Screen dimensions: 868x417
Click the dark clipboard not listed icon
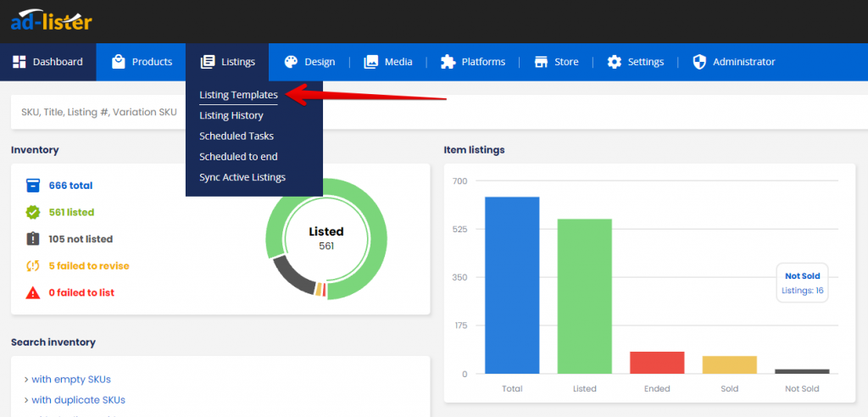(33, 239)
